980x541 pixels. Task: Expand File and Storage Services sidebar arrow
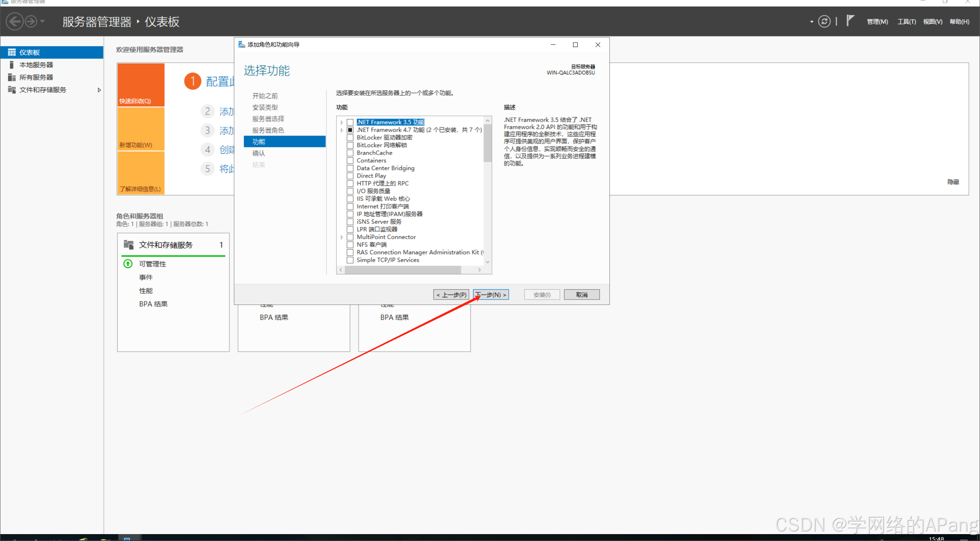click(99, 90)
